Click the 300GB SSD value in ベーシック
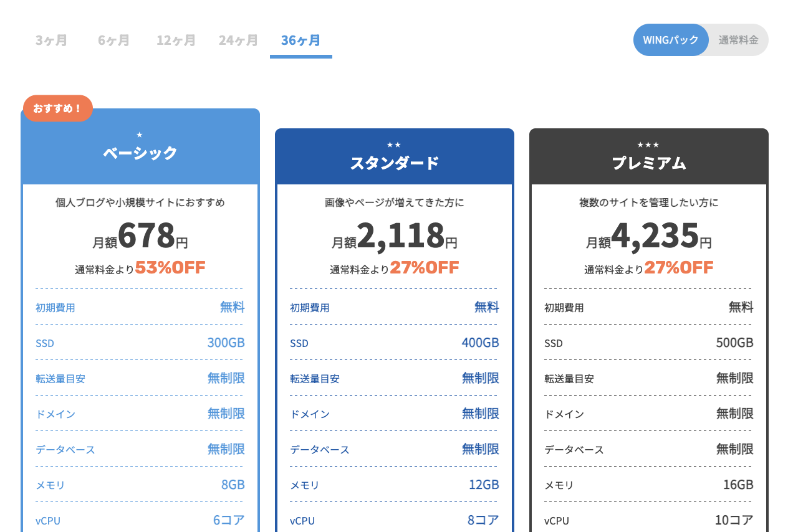Viewport: 788px width, 532px height. tap(226, 343)
